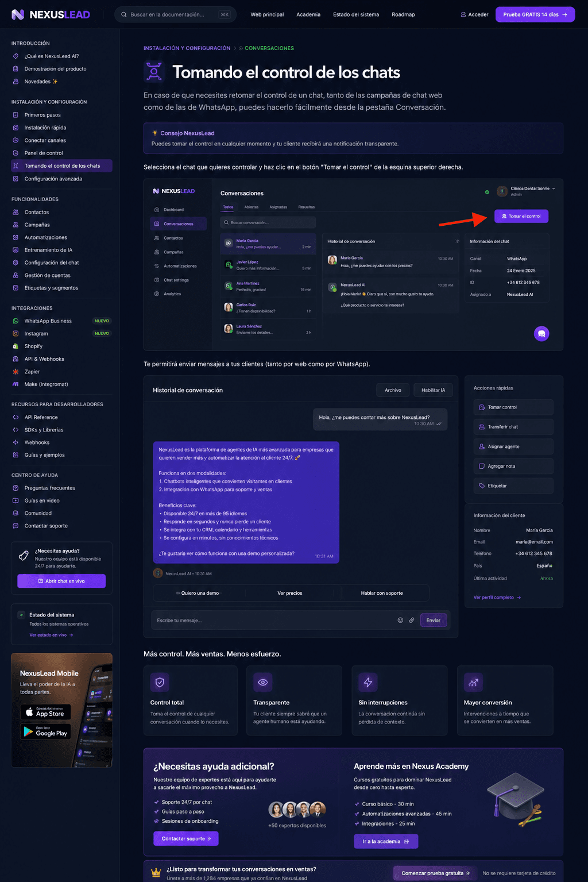Open the purple chat bubble widget

click(x=541, y=334)
